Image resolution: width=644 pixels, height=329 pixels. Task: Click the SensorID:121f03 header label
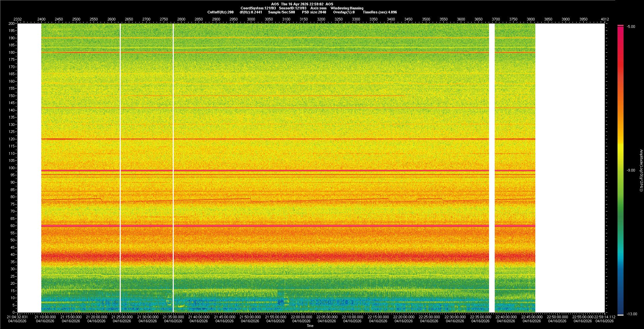pos(292,8)
